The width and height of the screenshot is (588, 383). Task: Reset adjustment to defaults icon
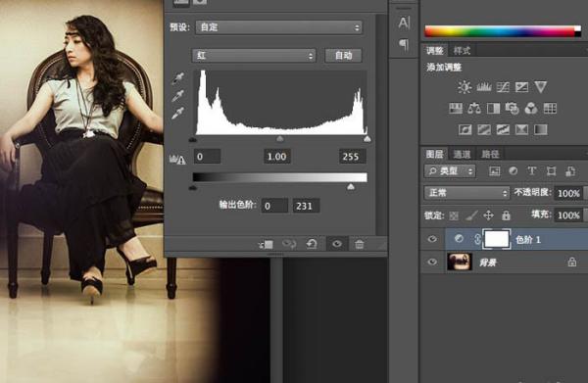point(312,244)
